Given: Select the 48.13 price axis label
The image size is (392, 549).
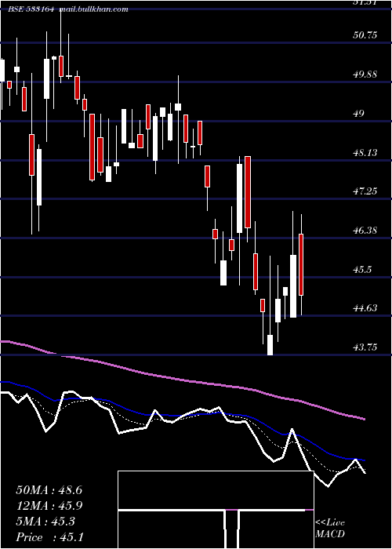Looking at the screenshot, I should [365, 153].
